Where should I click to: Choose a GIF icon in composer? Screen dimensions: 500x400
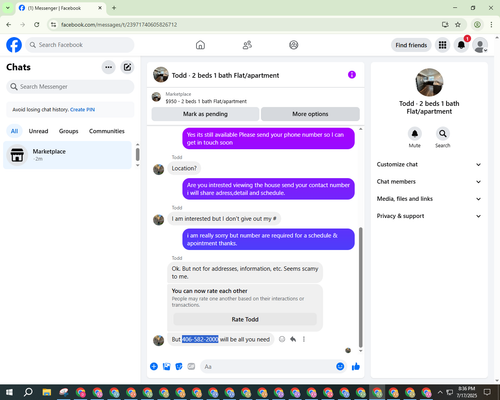coord(191,367)
